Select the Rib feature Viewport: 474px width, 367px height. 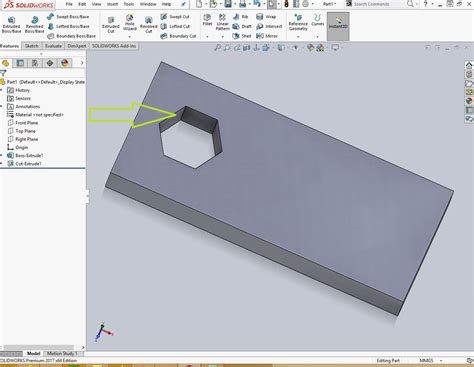240,17
